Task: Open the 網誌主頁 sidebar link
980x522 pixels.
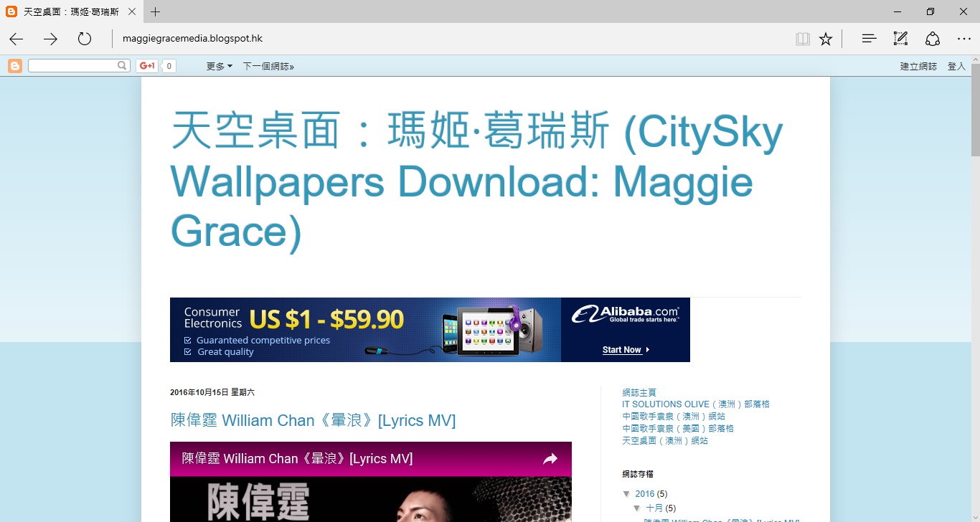Action: [x=639, y=392]
